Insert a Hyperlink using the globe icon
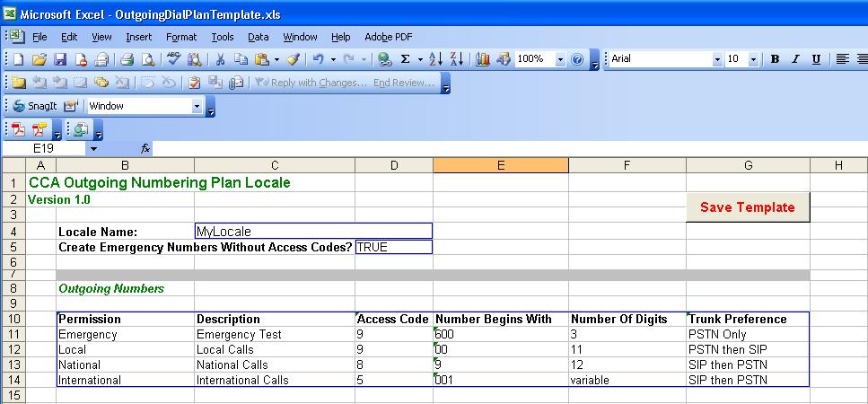The height and width of the screenshot is (404, 868). coord(385,59)
